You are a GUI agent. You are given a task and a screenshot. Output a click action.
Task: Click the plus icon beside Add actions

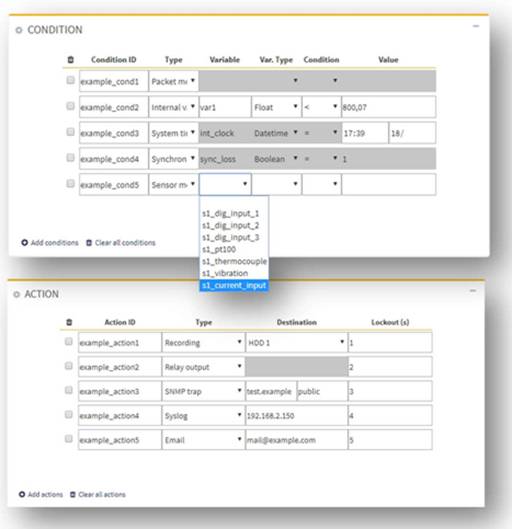point(22,494)
